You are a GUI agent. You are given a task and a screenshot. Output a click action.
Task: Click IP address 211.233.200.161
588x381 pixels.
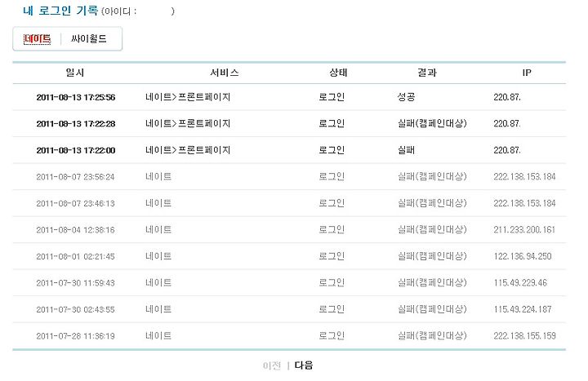(524, 229)
